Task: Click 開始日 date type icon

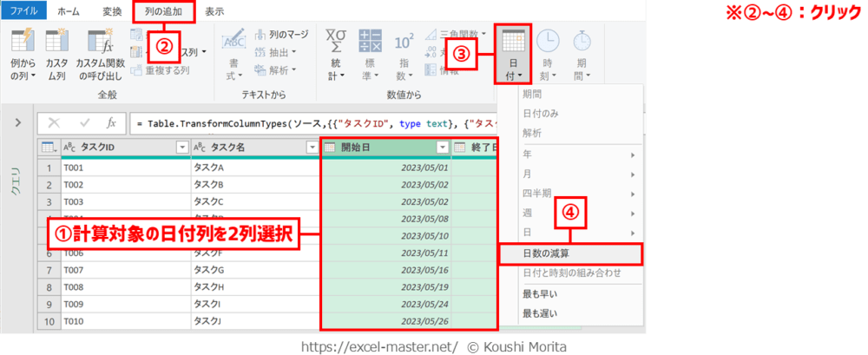Action: (x=330, y=148)
